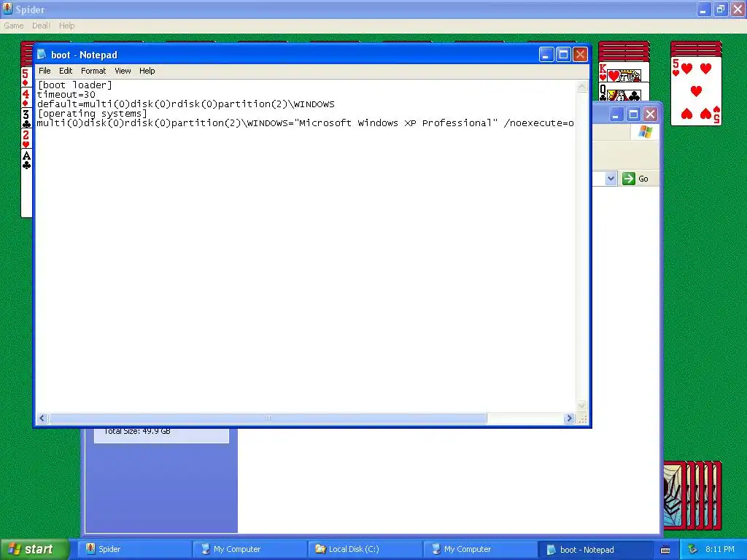Click the 2 of hearts card
This screenshot has height=560, width=747.
[x=26, y=139]
